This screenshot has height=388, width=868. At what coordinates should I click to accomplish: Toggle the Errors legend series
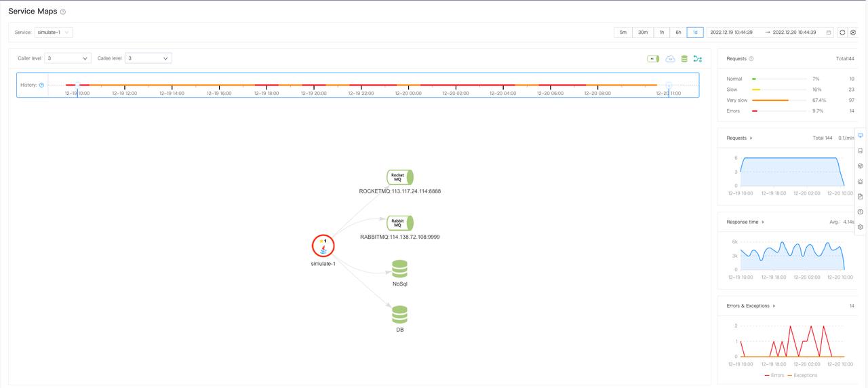pos(774,375)
